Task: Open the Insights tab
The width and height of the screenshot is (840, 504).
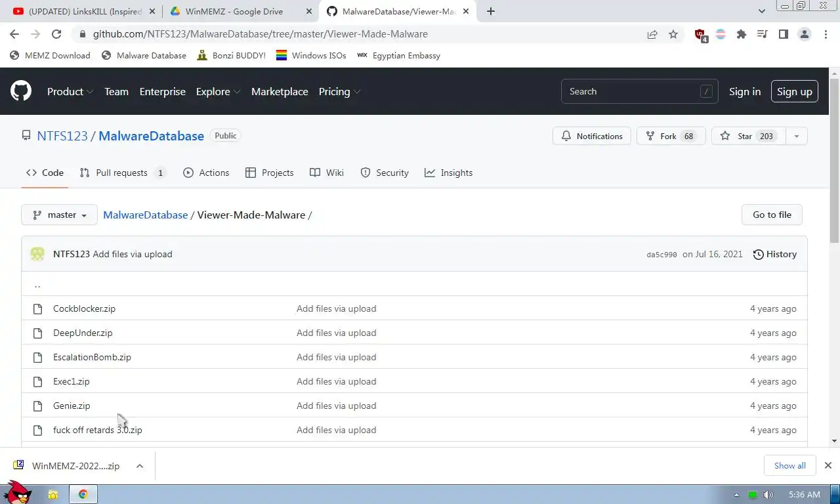Action: [x=449, y=173]
